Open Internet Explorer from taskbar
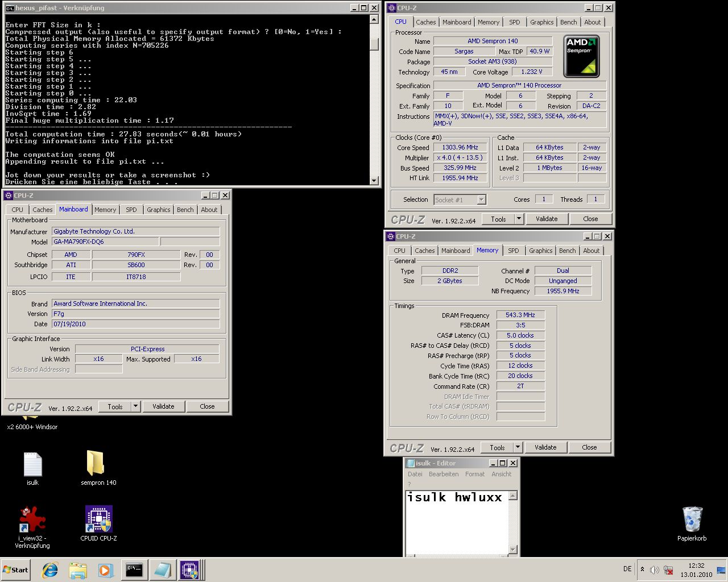The height and width of the screenshot is (582, 728). click(51, 570)
